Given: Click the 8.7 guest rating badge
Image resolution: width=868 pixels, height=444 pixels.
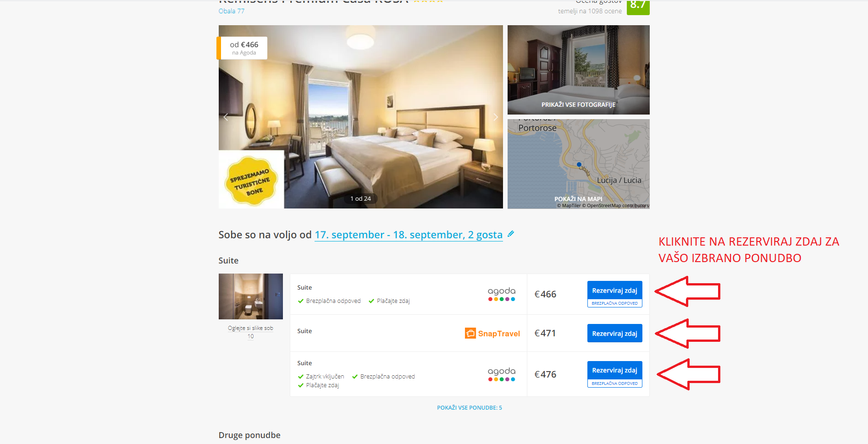Looking at the screenshot, I should pos(638,7).
